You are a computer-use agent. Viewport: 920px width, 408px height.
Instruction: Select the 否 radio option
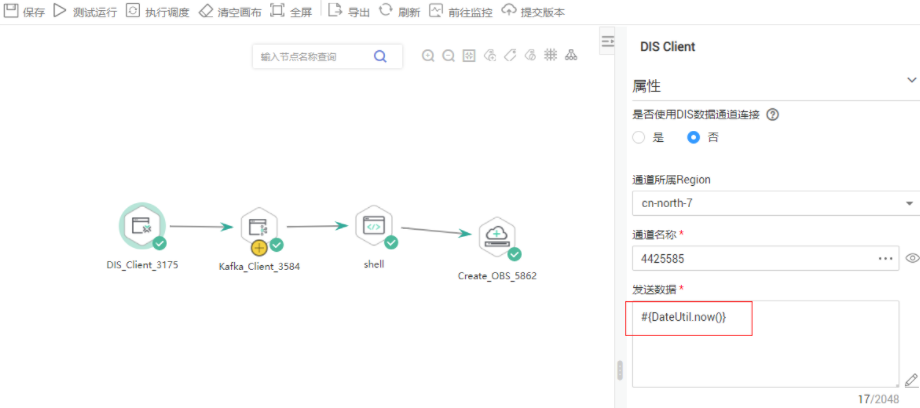pyautogui.click(x=694, y=137)
